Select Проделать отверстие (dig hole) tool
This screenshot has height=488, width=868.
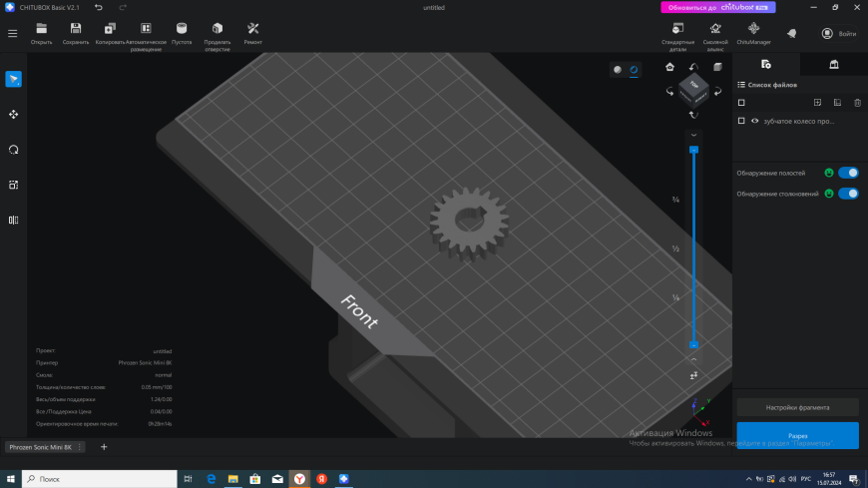click(x=217, y=37)
